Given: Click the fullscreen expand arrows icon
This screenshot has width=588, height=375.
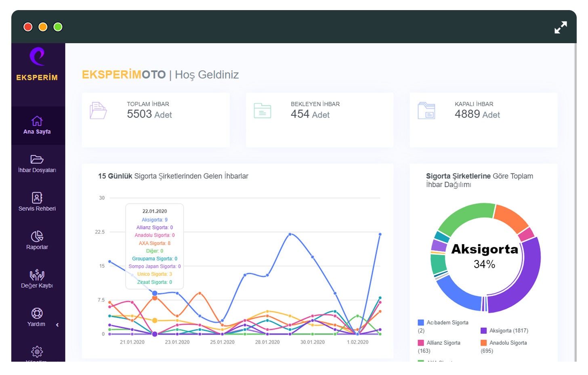Looking at the screenshot, I should tap(561, 27).
